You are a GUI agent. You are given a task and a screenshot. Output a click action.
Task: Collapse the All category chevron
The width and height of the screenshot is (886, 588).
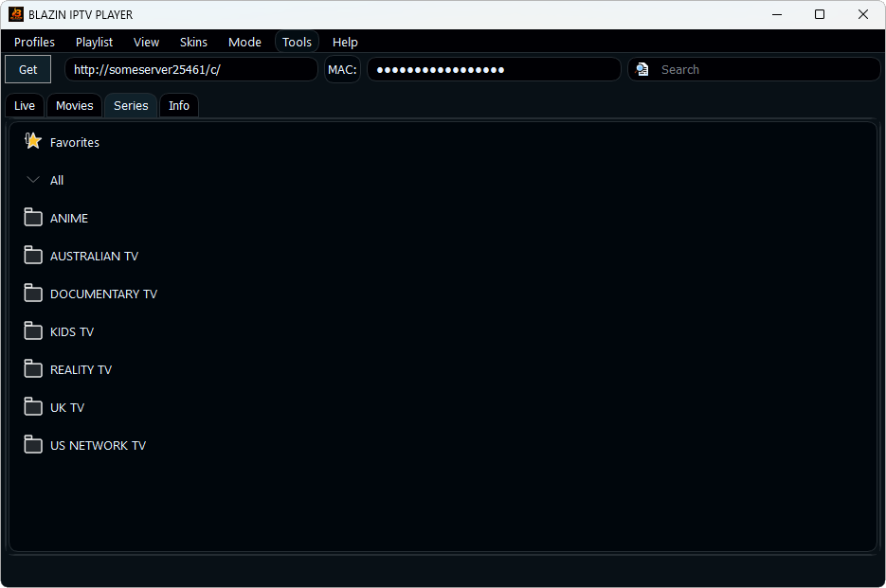tap(33, 180)
